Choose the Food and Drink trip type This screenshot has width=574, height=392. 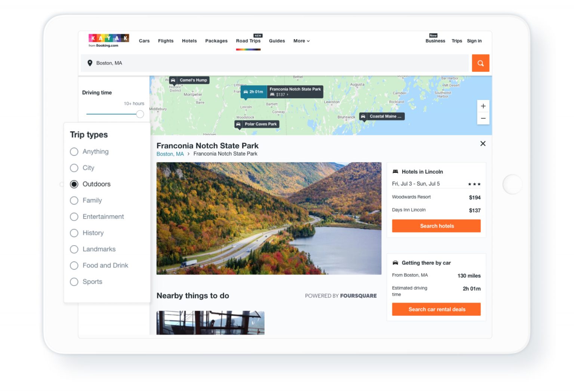[74, 265]
